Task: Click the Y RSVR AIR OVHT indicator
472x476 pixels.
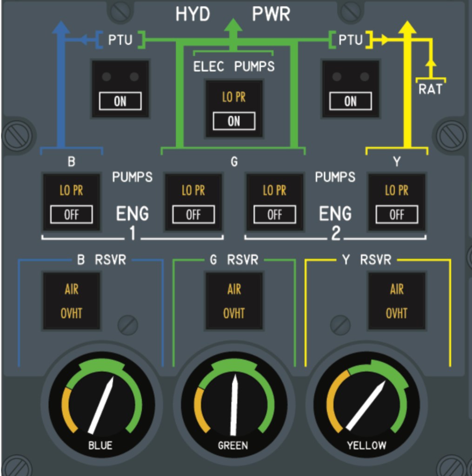Action: 396,301
